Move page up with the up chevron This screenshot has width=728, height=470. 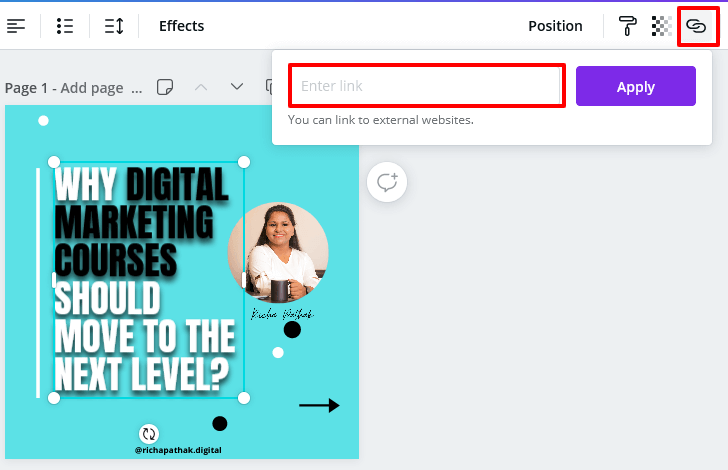click(x=201, y=87)
